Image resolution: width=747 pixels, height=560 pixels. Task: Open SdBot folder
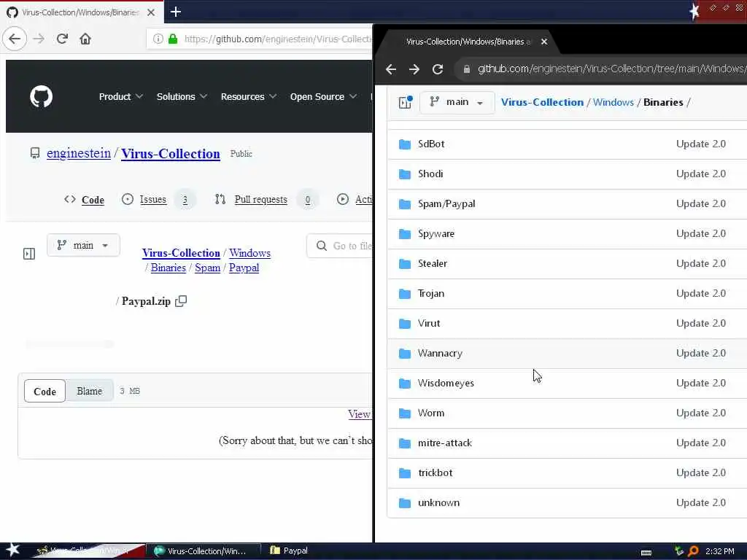(431, 144)
